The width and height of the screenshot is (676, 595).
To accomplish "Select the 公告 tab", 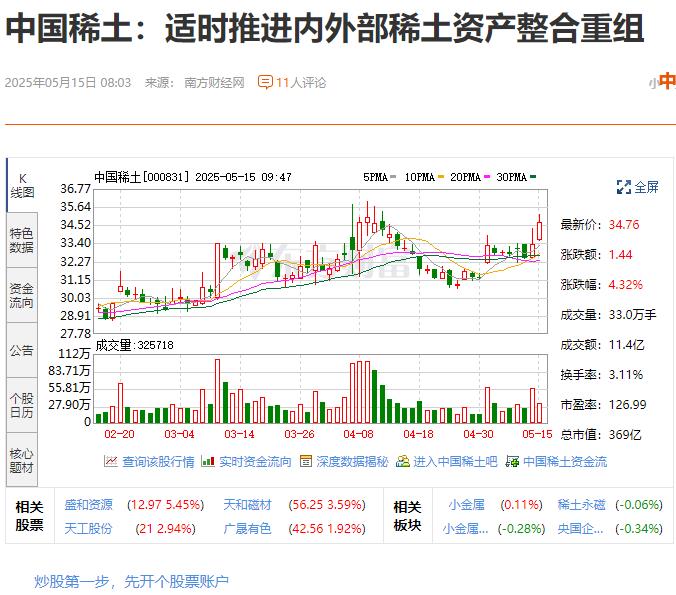I will 22,350.
